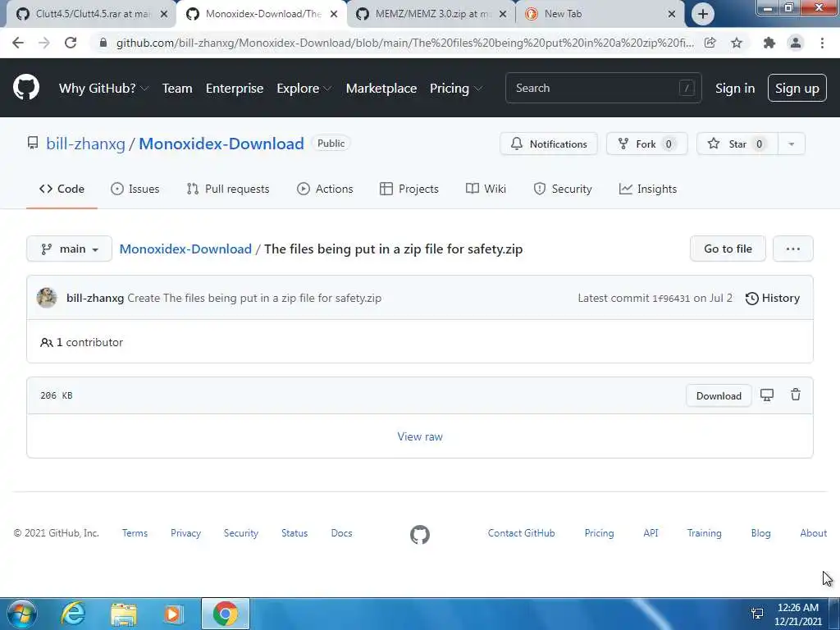Image resolution: width=840 pixels, height=630 pixels.
Task: Open Windows Media Player from taskbar
Action: pos(172,614)
